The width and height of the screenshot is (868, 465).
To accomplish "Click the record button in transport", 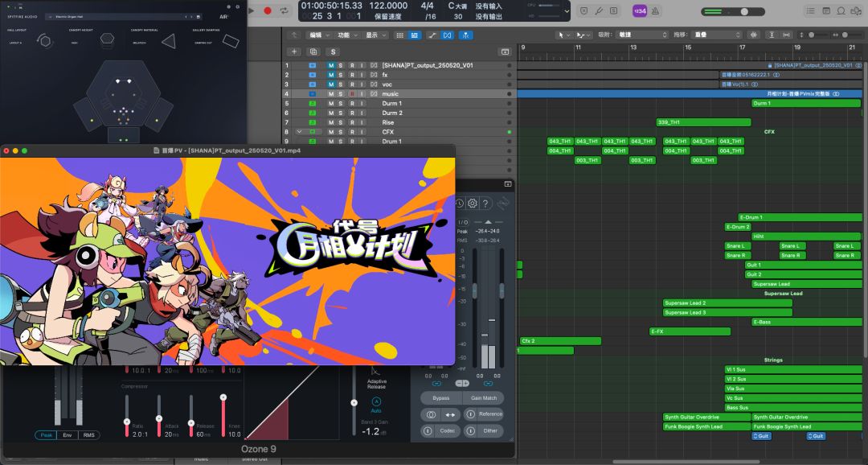I will pyautogui.click(x=268, y=10).
